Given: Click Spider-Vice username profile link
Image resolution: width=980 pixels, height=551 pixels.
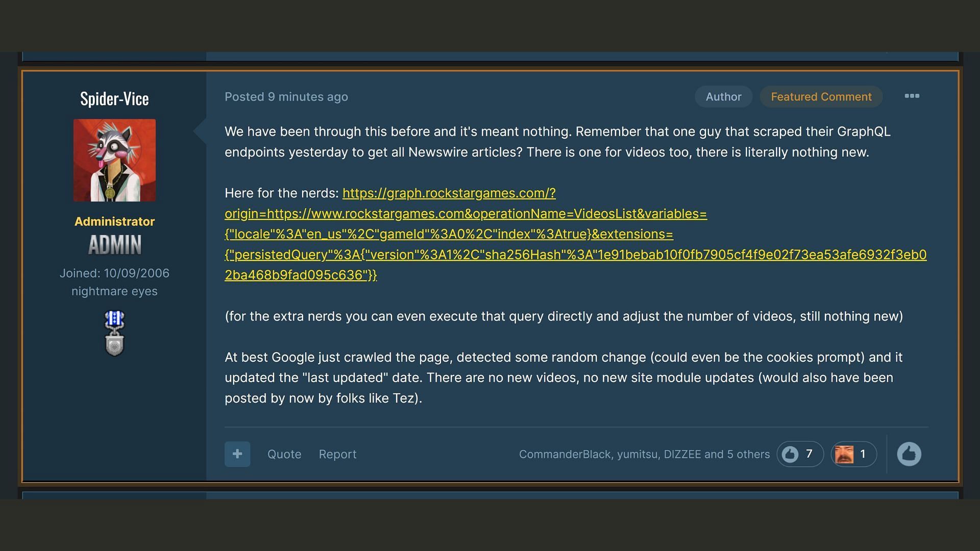Looking at the screenshot, I should (x=114, y=97).
